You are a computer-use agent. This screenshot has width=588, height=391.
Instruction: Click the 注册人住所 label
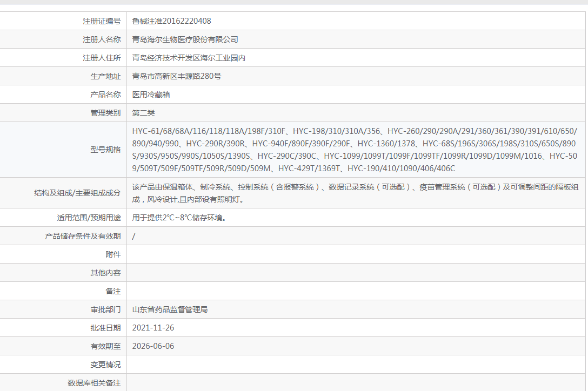pyautogui.click(x=102, y=58)
